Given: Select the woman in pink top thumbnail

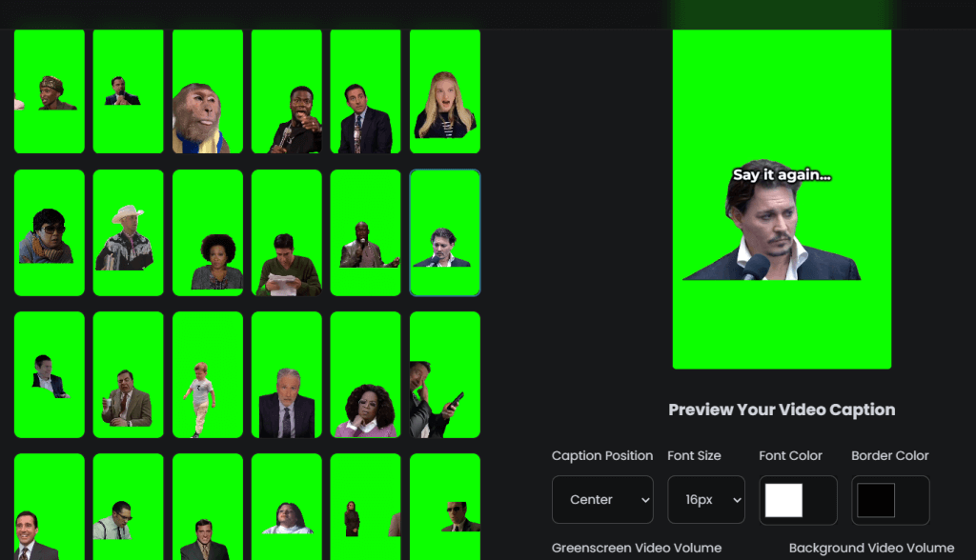Looking at the screenshot, I should click(366, 374).
